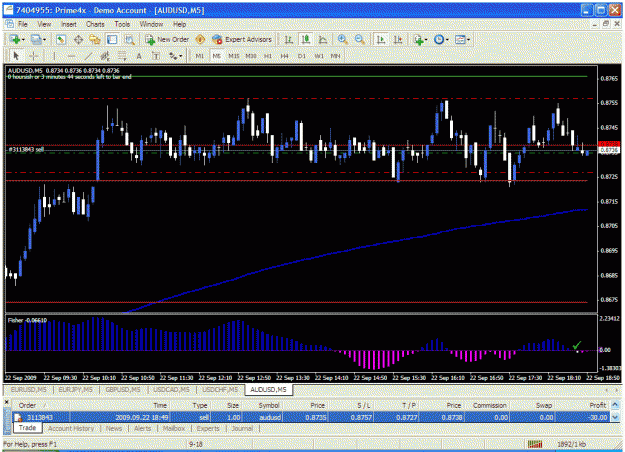Show the Navigator panel icon
This screenshot has height=452, width=625.
point(95,39)
